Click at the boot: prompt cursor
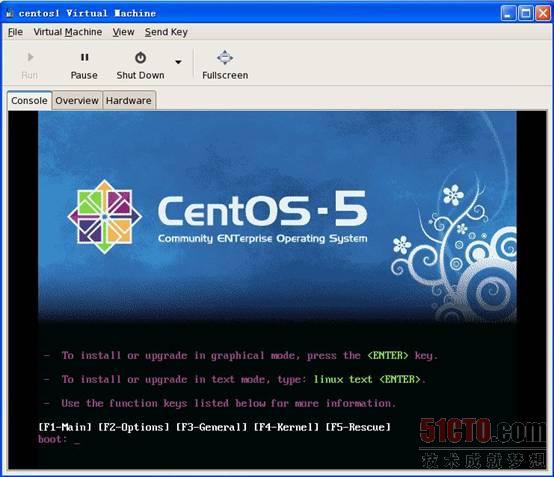 click(x=77, y=441)
